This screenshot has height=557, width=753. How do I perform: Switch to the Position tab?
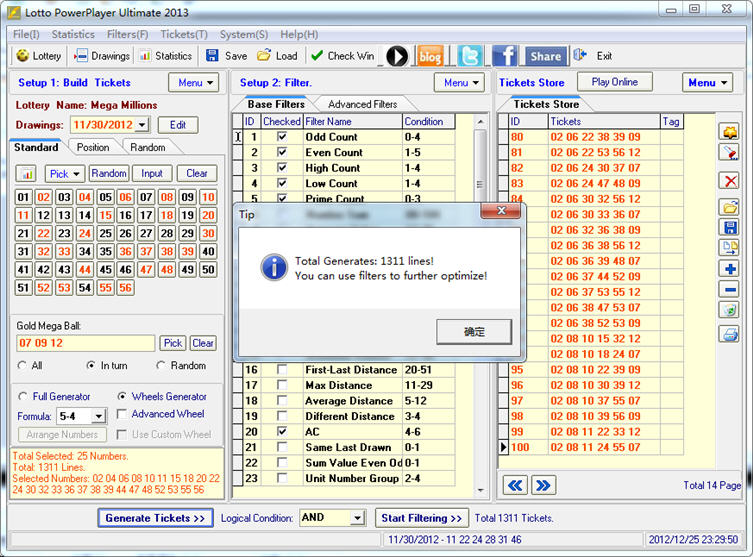[93, 147]
